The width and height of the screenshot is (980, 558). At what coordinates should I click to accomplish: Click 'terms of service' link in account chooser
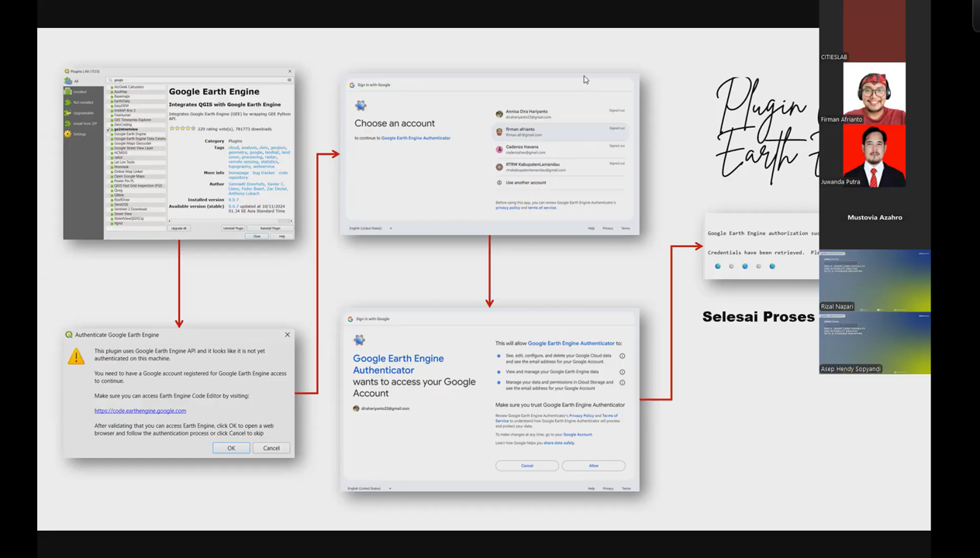tap(542, 208)
